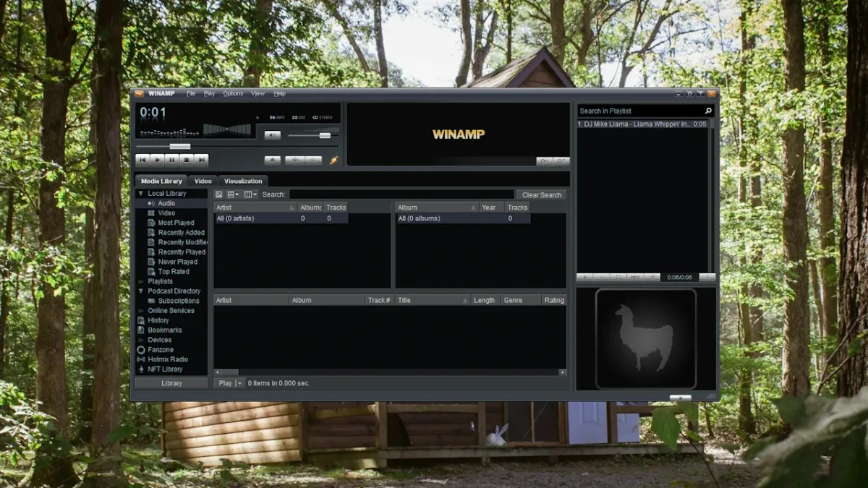Focus the library Search field
The width and height of the screenshot is (868, 488).
401,194
